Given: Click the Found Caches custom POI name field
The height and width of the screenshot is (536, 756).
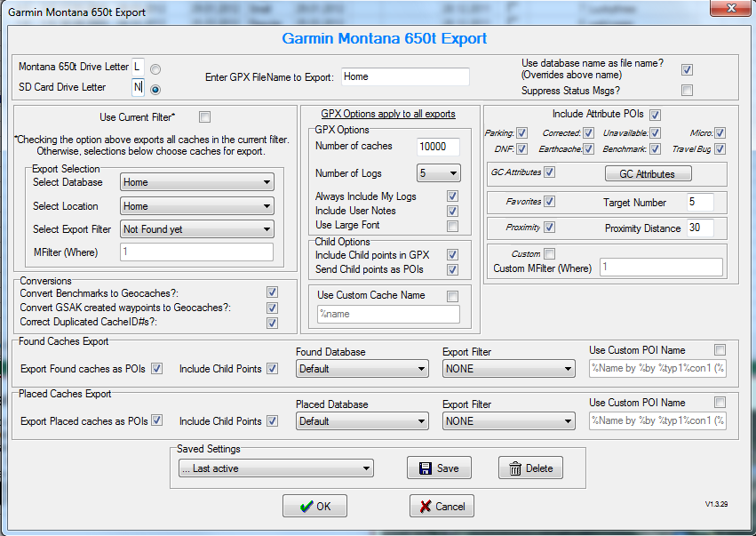Looking at the screenshot, I should tap(657, 368).
